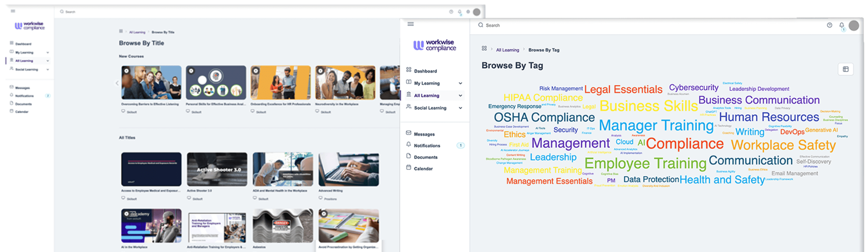This screenshot has width=868, height=252.
Task: Open Overcoming Barriers to Effective Listening thumbnail
Action: 151,83
